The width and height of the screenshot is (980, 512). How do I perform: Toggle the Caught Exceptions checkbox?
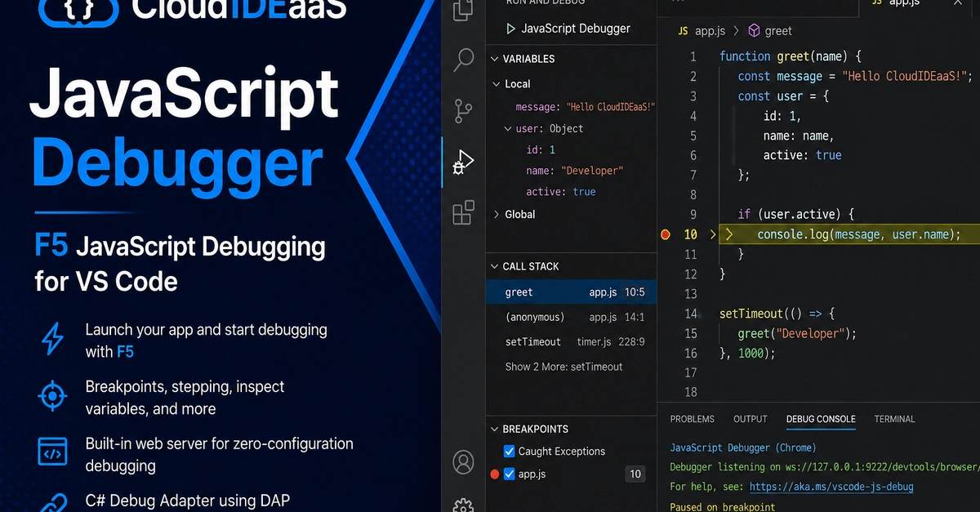(510, 451)
